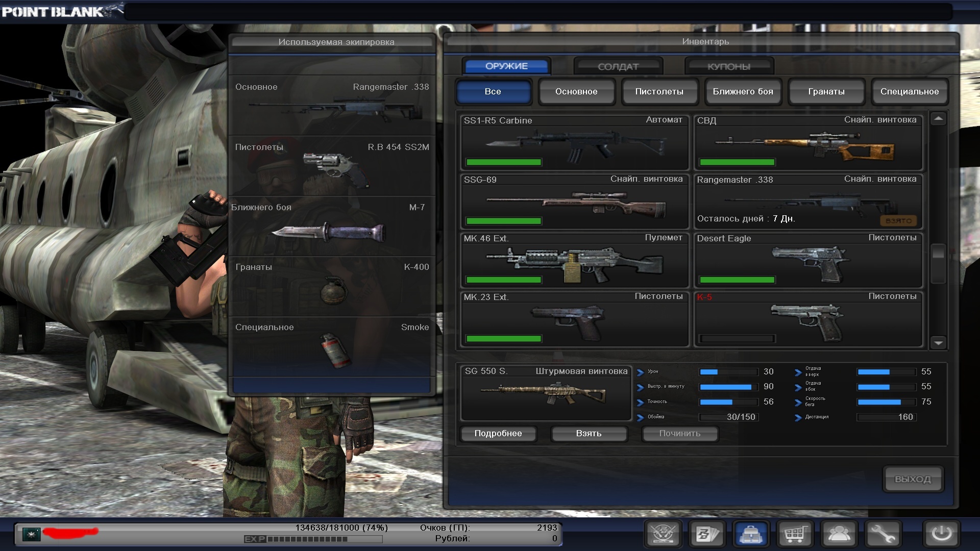
Task: Select the Desert Eagle pistol item
Action: pyautogui.click(x=808, y=260)
